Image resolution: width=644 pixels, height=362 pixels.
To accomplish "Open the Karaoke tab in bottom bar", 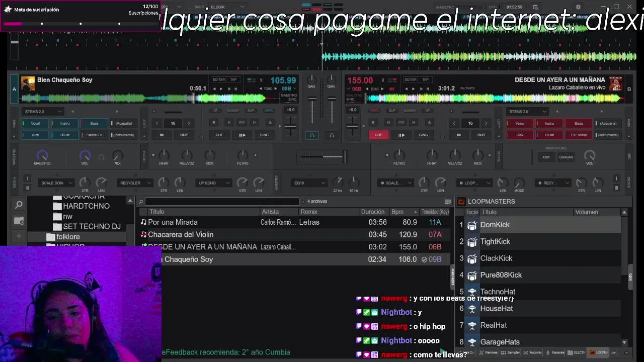I will (555, 352).
